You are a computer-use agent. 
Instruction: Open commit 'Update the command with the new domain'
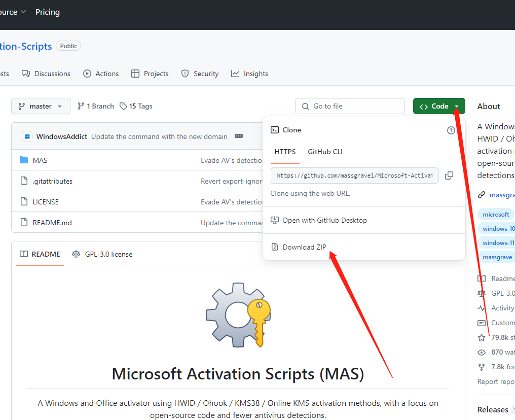coord(159,136)
